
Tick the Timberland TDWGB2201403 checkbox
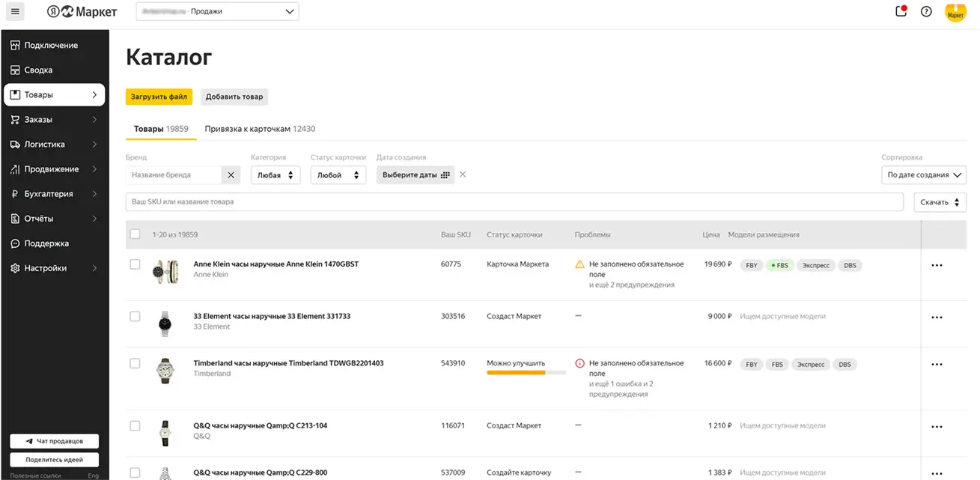click(135, 363)
